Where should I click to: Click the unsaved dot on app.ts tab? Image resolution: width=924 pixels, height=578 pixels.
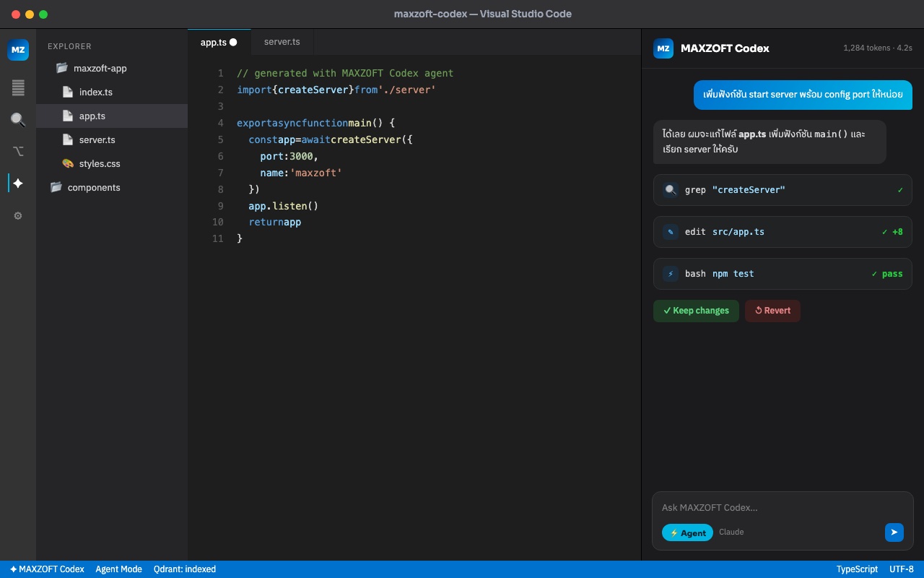[x=233, y=42]
